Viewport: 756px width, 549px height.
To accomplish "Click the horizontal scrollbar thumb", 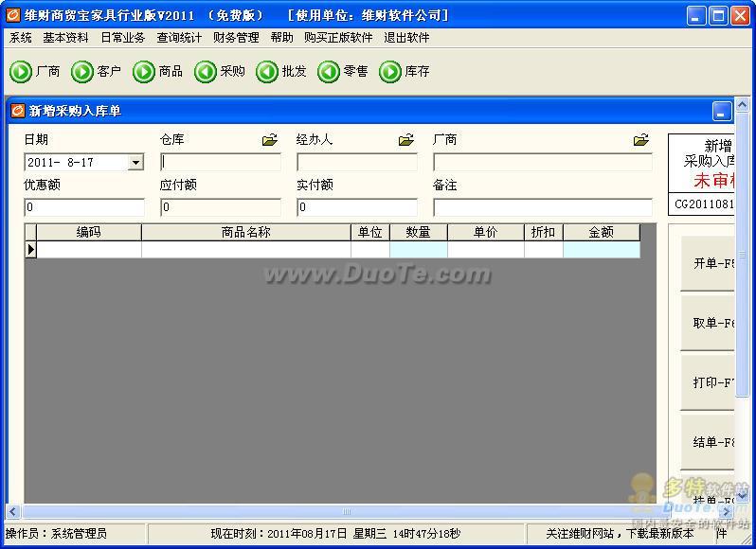I will coord(347,511).
